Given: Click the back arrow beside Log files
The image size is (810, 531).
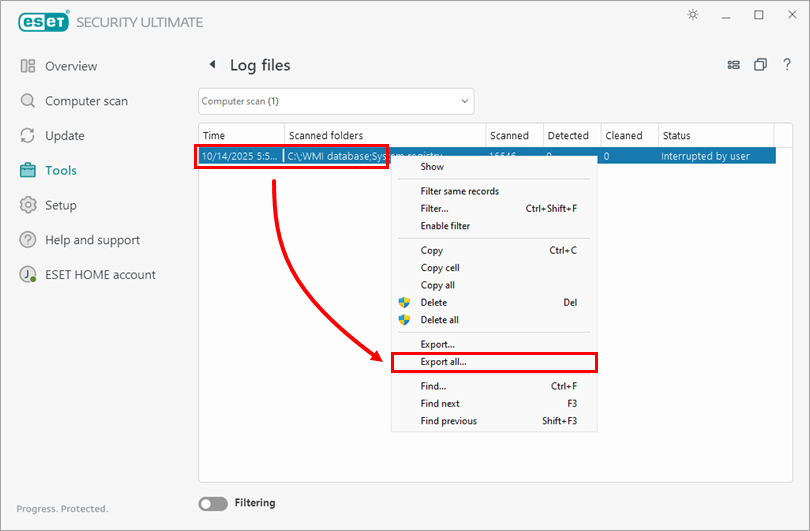Looking at the screenshot, I should point(212,65).
